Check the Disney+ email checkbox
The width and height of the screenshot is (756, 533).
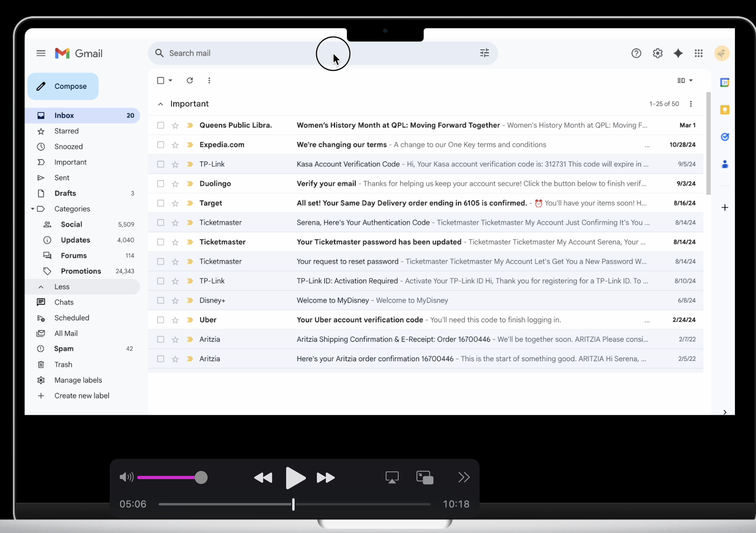(161, 300)
